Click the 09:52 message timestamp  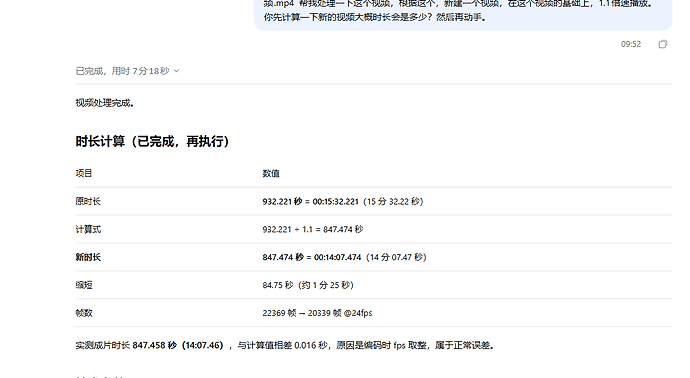click(631, 44)
